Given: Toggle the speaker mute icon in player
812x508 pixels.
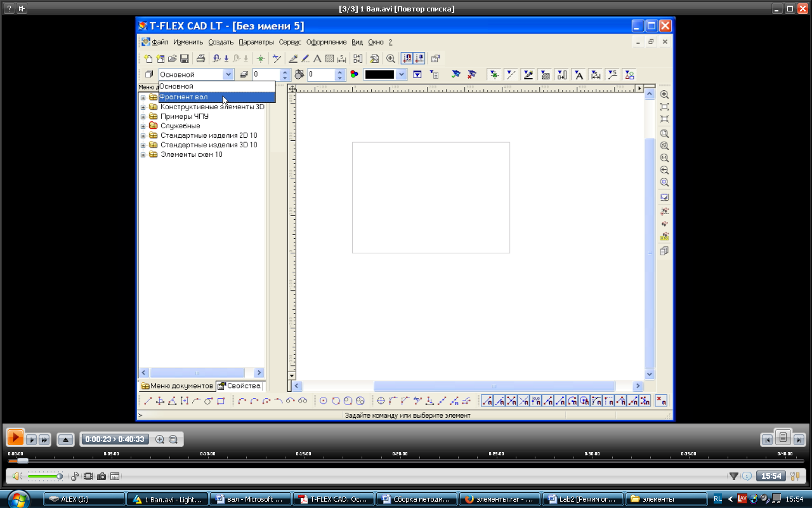Looking at the screenshot, I should pos(17,476).
